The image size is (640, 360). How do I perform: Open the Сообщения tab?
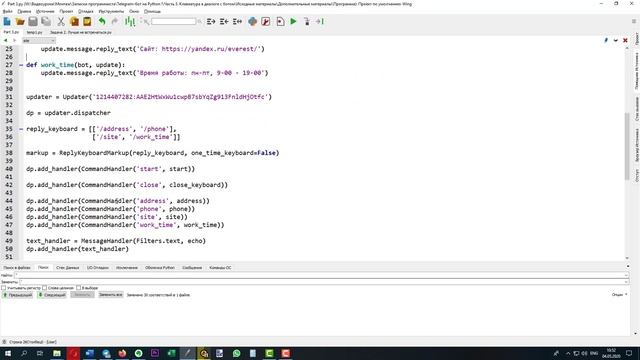[x=192, y=268]
